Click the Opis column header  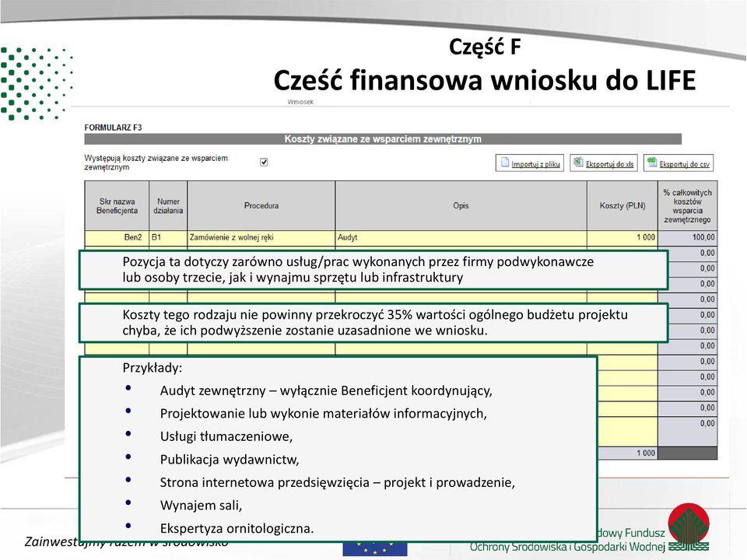coord(461,205)
